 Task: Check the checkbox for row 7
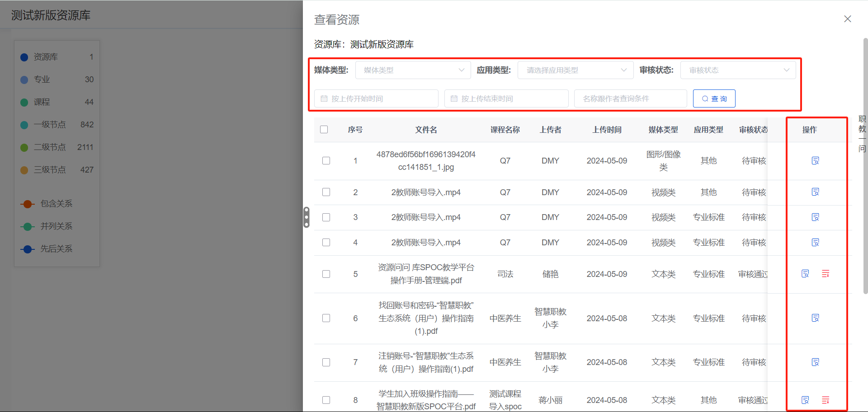pos(326,362)
